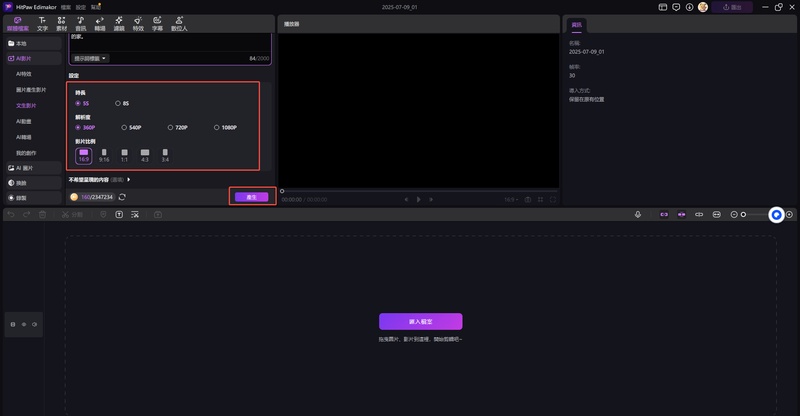Choose 720P resolution radio option
Image resolution: width=800 pixels, height=416 pixels.
point(170,128)
